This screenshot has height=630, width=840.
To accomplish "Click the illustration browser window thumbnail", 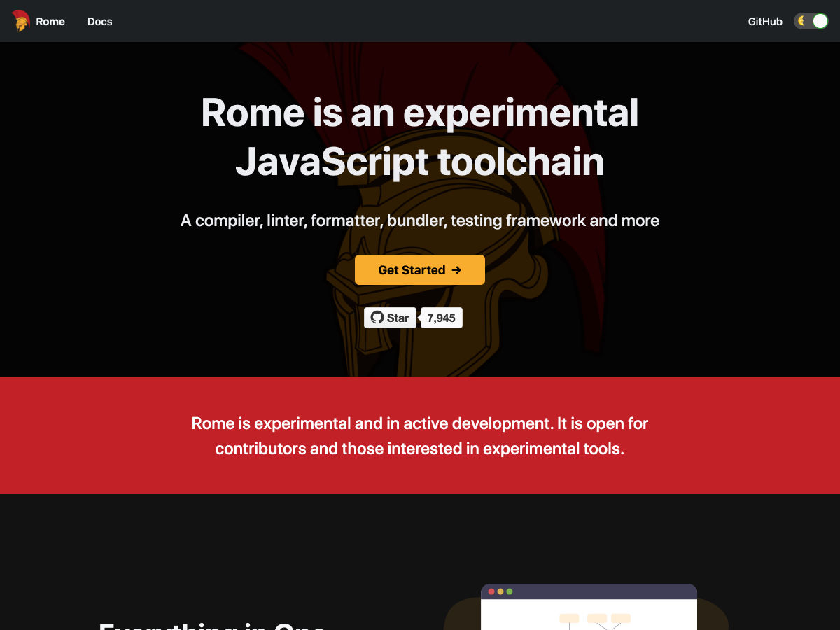I will tap(589, 607).
